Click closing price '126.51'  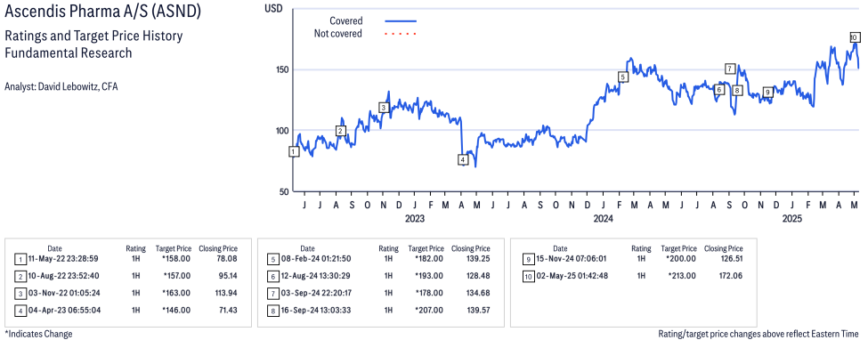click(731, 259)
